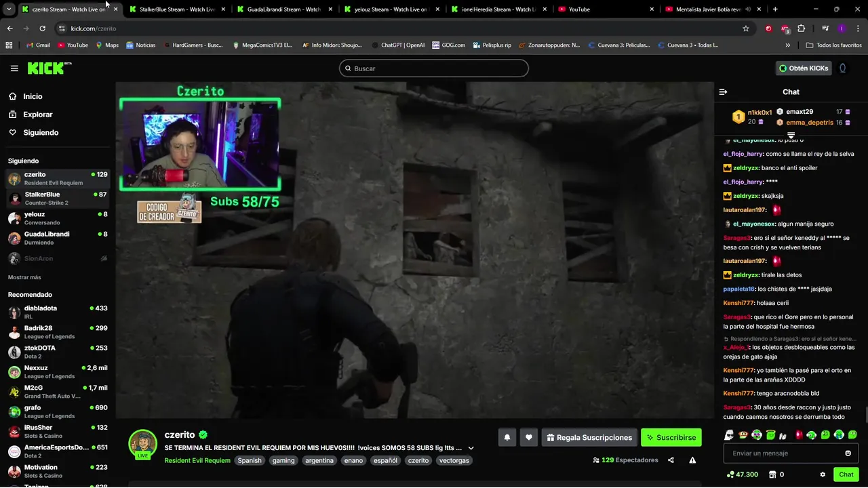Viewport: 868px width, 488px height.
Task: Click the vectorgas tag
Action: (x=454, y=461)
